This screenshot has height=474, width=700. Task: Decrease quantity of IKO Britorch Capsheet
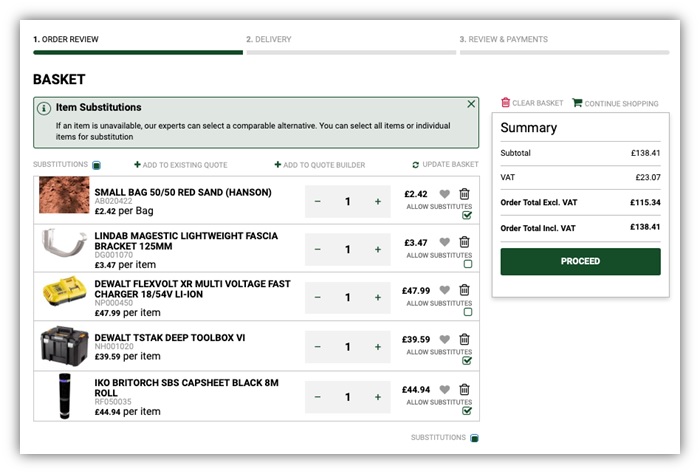pos(317,397)
